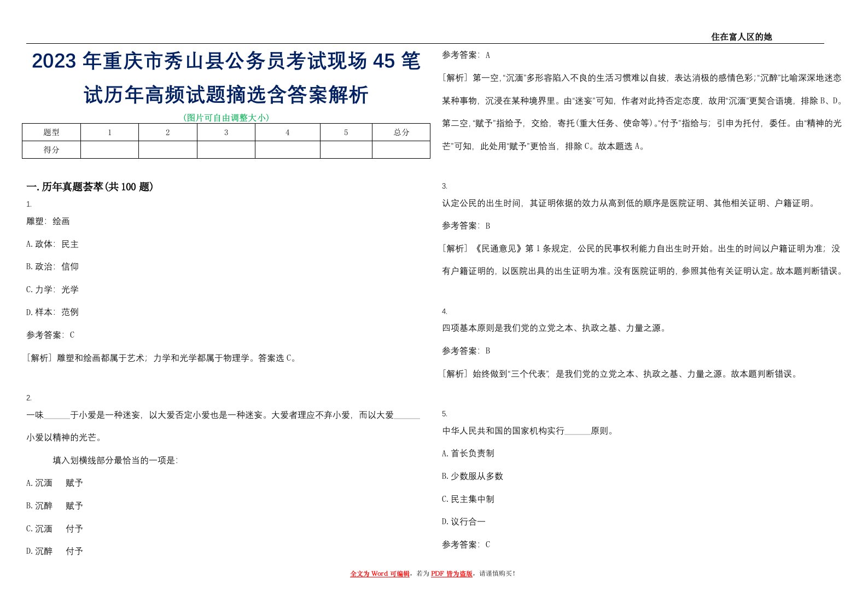The width and height of the screenshot is (868, 614).
Task: Click the instruction 填入划横线部分最恰当的一项是
Action: (x=115, y=460)
